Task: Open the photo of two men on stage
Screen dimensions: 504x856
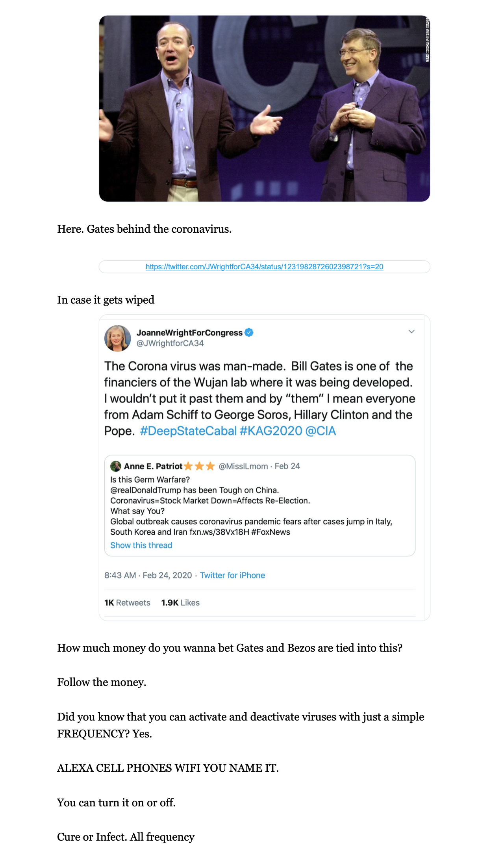Action: [x=264, y=109]
